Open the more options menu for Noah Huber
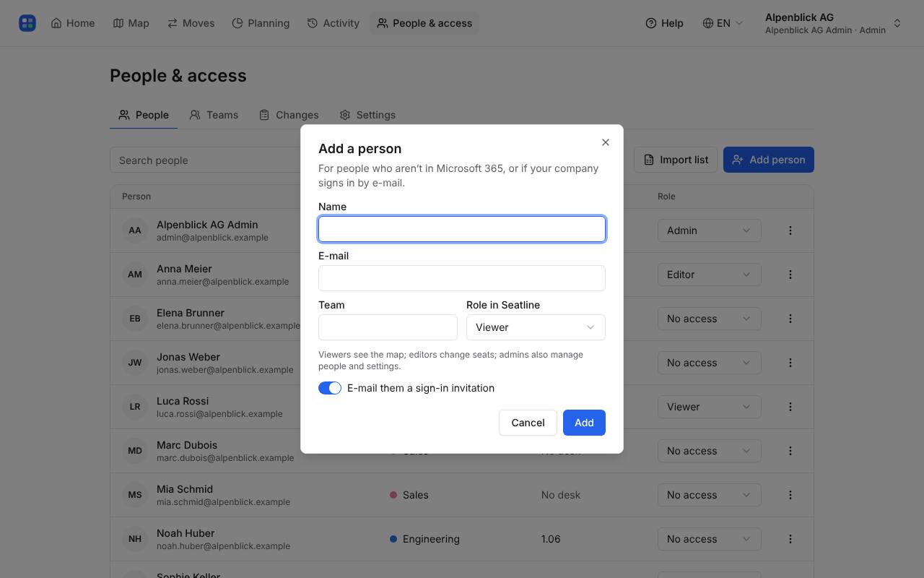 [790, 539]
